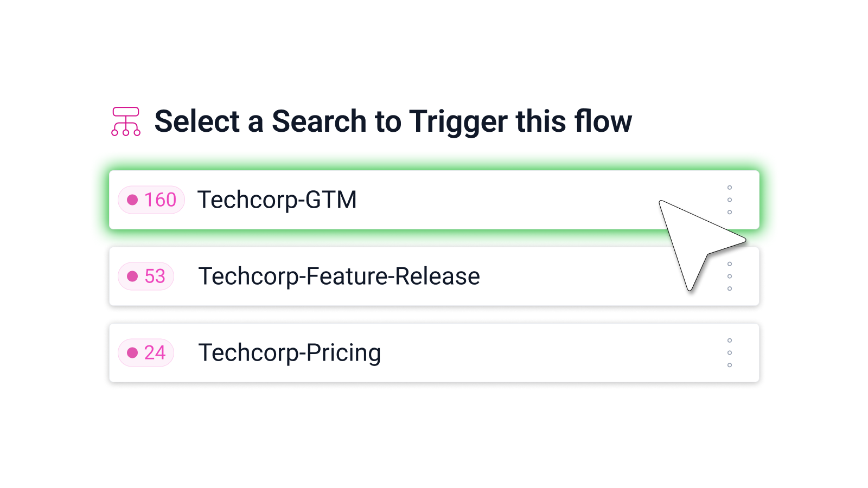Expand options for the Techcorp-Feature-Release row
This screenshot has height=488, width=868.
[730, 277]
